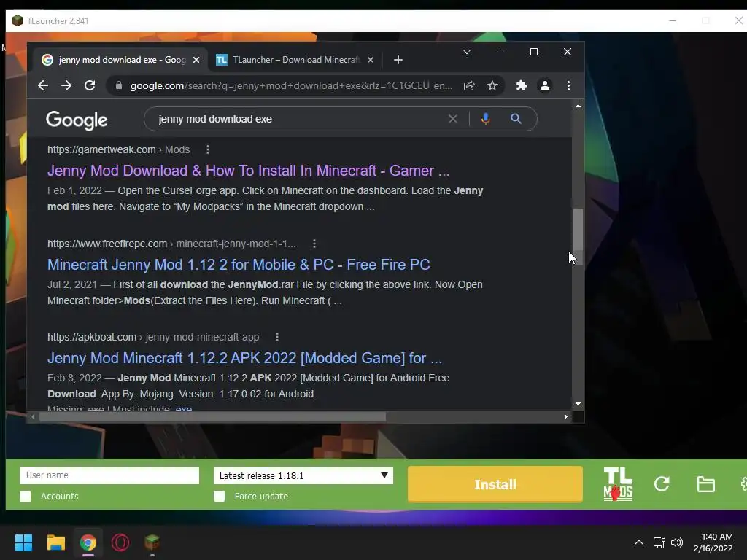Open TLauncher game folder icon

tap(705, 484)
